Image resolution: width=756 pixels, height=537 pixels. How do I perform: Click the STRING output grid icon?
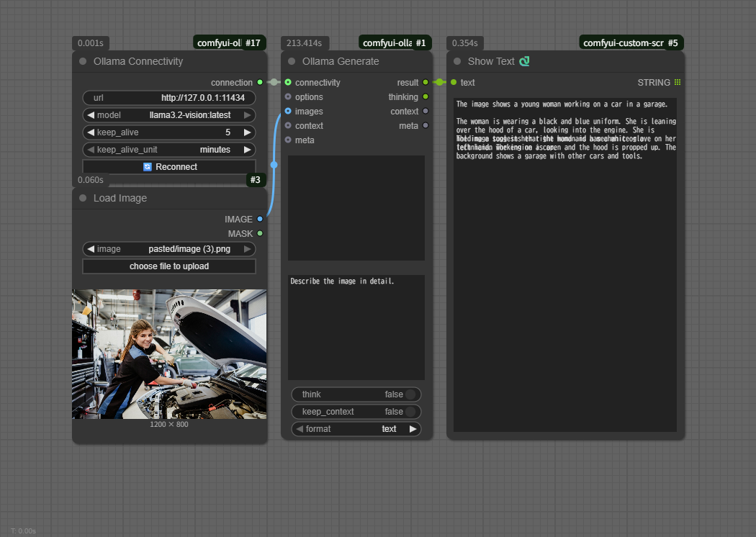tap(678, 83)
